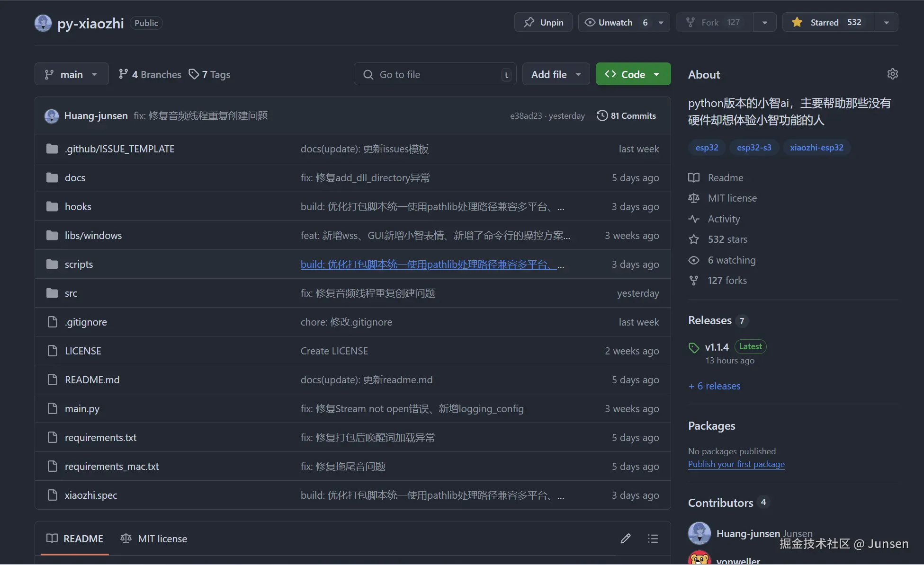Click the branch icon next to 4 Branches
The image size is (924, 565).
tap(123, 74)
